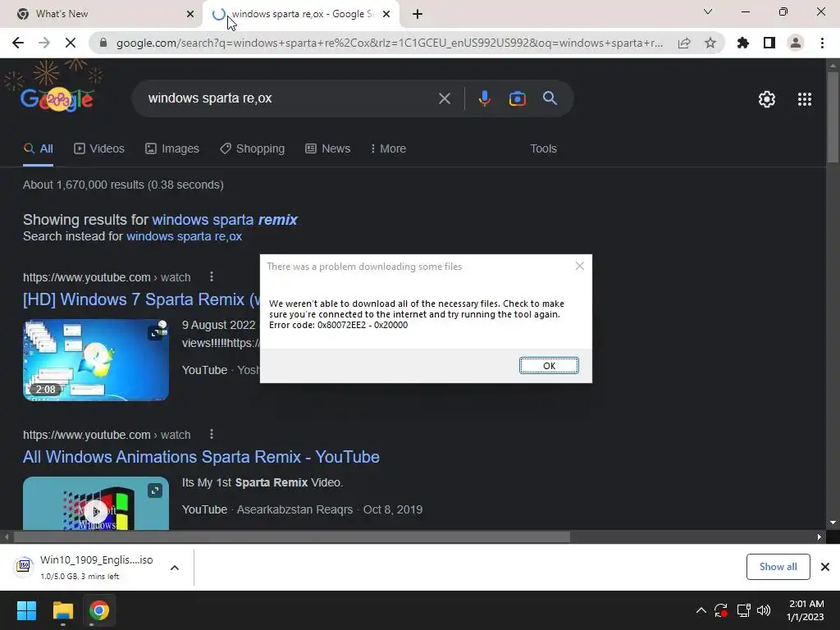The height and width of the screenshot is (630, 840).
Task: Open the Chrome profile avatar
Action: coord(796,43)
